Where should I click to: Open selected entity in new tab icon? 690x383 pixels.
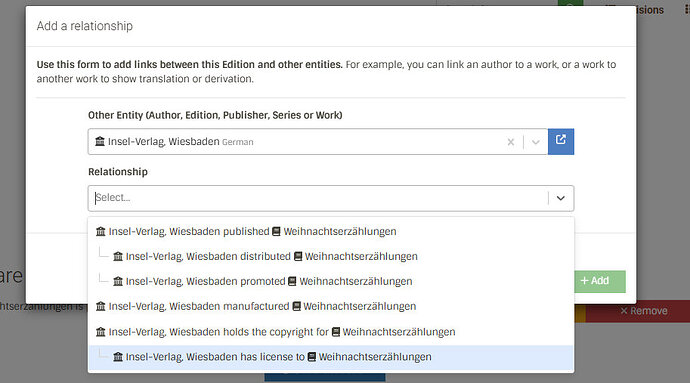(x=561, y=141)
